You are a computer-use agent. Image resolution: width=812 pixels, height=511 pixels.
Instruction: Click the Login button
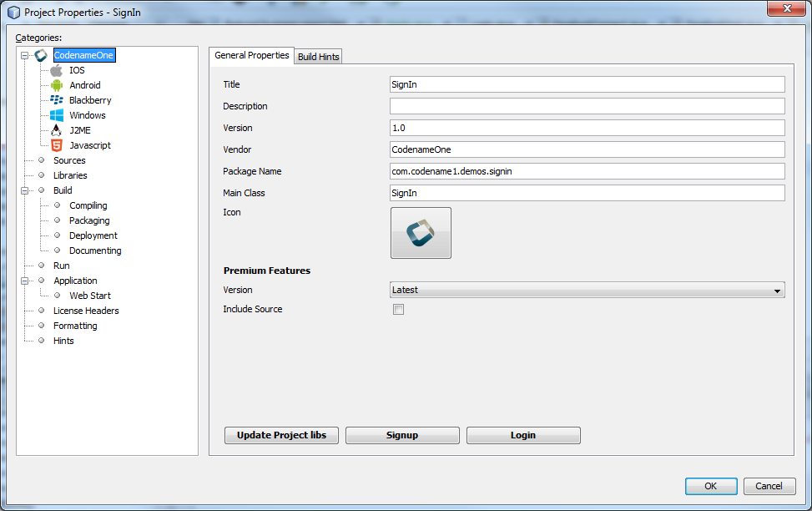(523, 435)
